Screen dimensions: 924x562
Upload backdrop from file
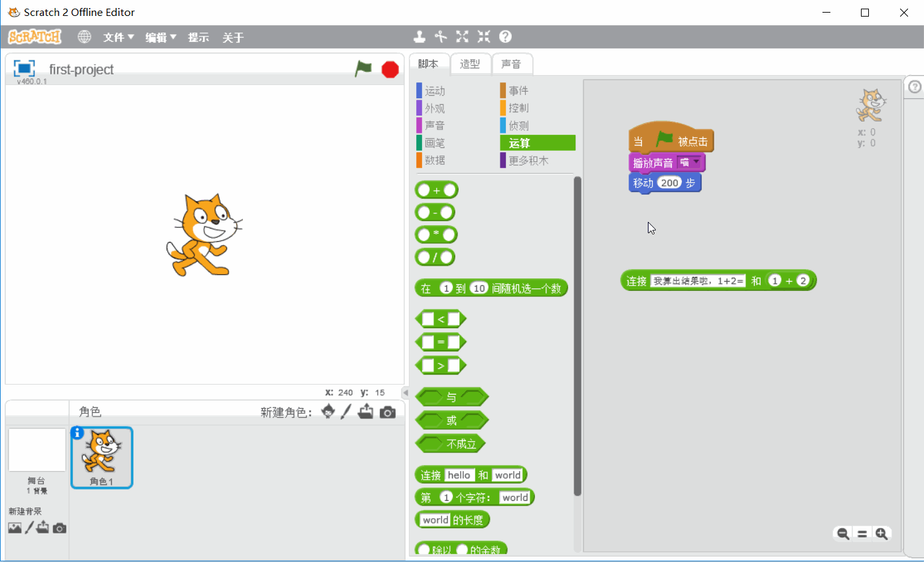coord(43,528)
